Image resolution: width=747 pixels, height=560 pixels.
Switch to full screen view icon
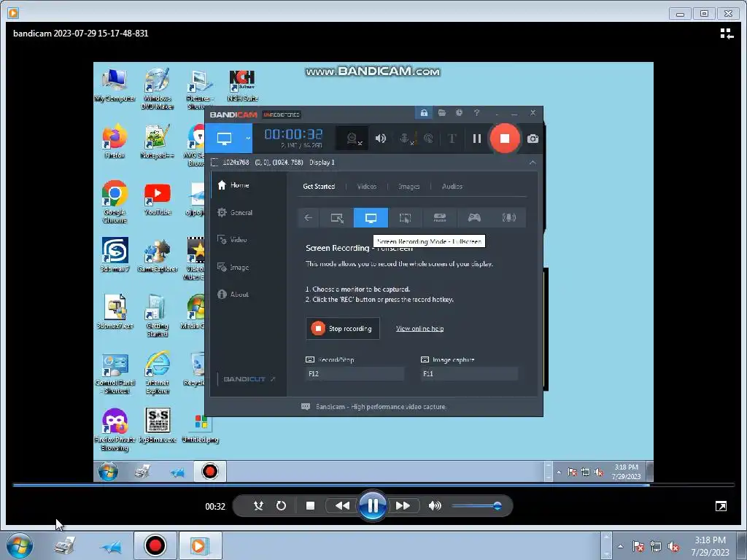(721, 506)
